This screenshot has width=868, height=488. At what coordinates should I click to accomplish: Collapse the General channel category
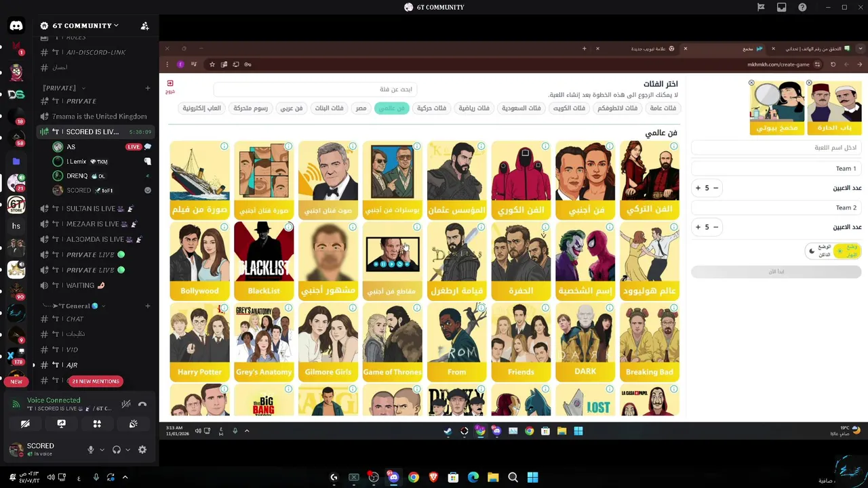(x=75, y=306)
